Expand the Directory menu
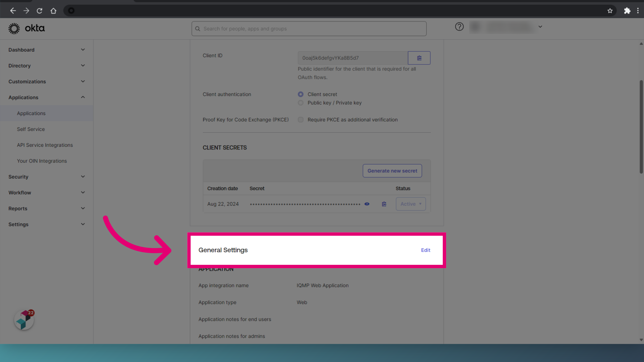 pyautogui.click(x=47, y=66)
